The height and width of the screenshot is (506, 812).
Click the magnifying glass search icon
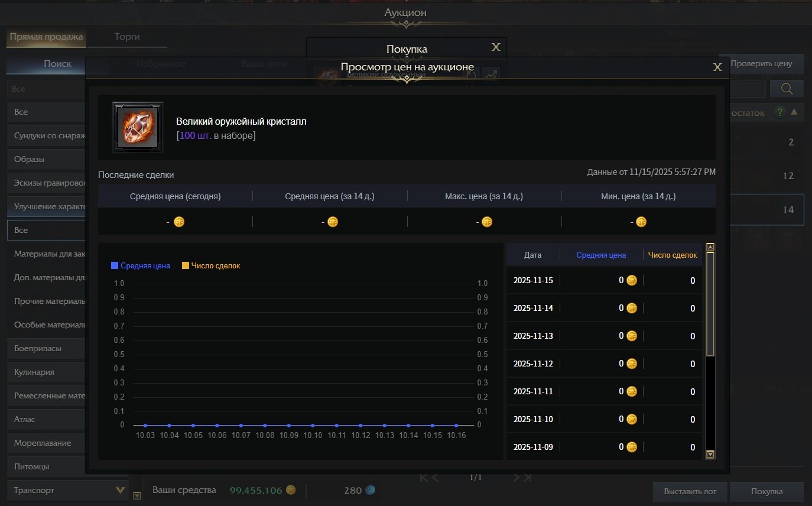[787, 89]
